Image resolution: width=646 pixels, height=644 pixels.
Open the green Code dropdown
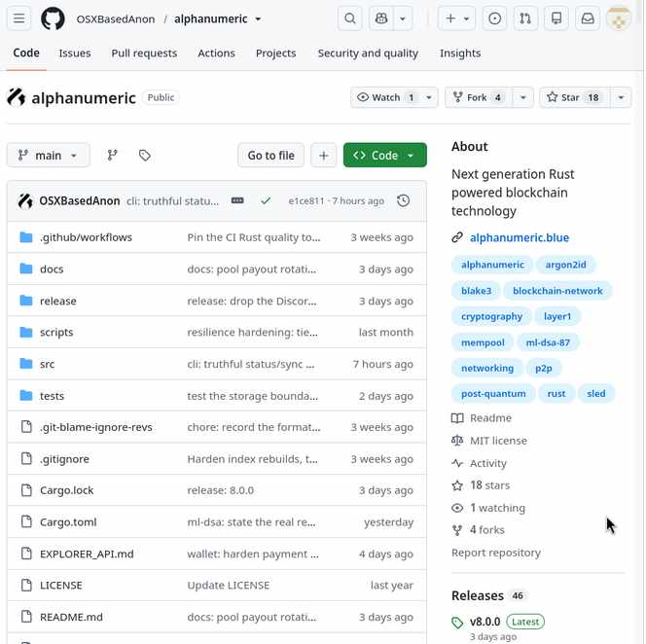pyautogui.click(x=385, y=156)
